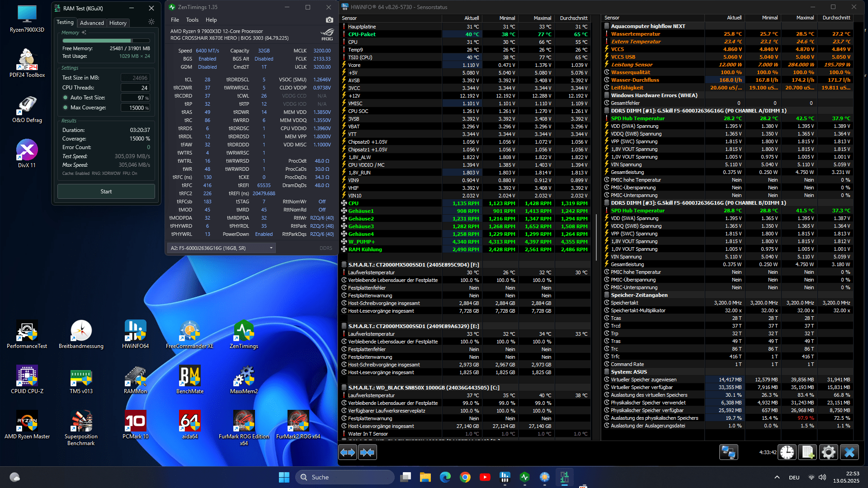Click Aktuell column header in right HWiNFO pane
This screenshot has width=868, height=488.
[724, 18]
